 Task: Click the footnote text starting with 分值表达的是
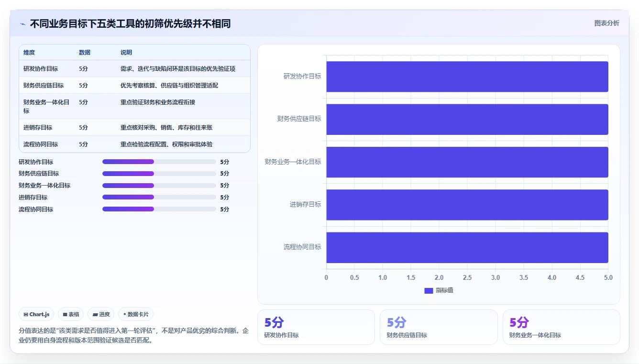[x=134, y=336]
